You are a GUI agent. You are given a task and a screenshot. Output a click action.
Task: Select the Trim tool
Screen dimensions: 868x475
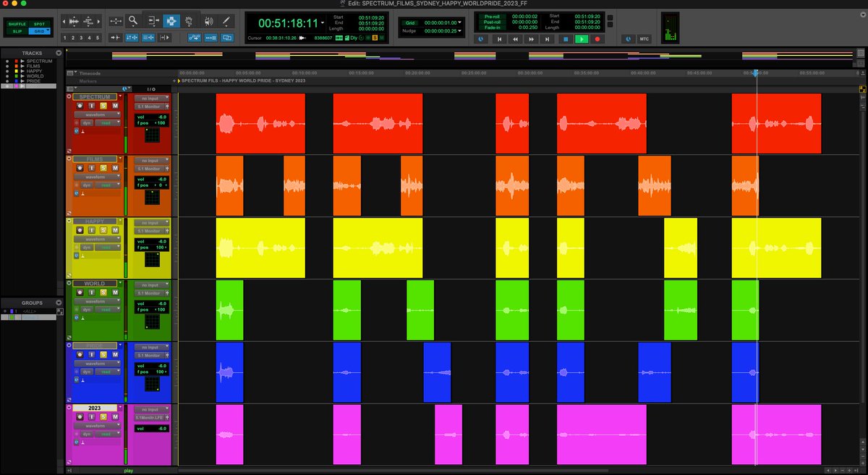(153, 21)
